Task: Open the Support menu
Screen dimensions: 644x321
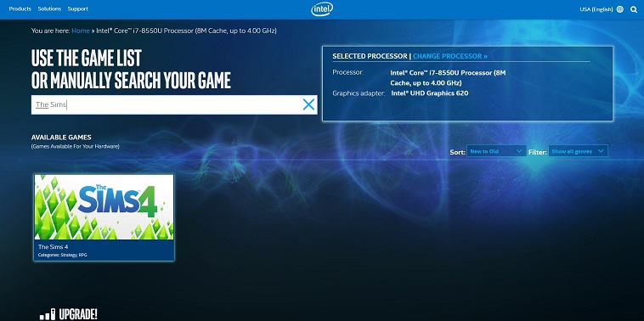Action: coord(77,8)
